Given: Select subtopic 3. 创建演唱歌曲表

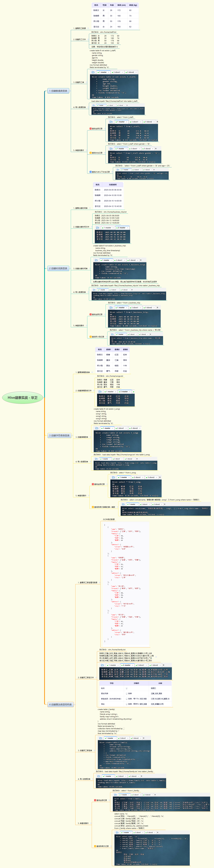Looking at the screenshot, I should tap(82, 437).
